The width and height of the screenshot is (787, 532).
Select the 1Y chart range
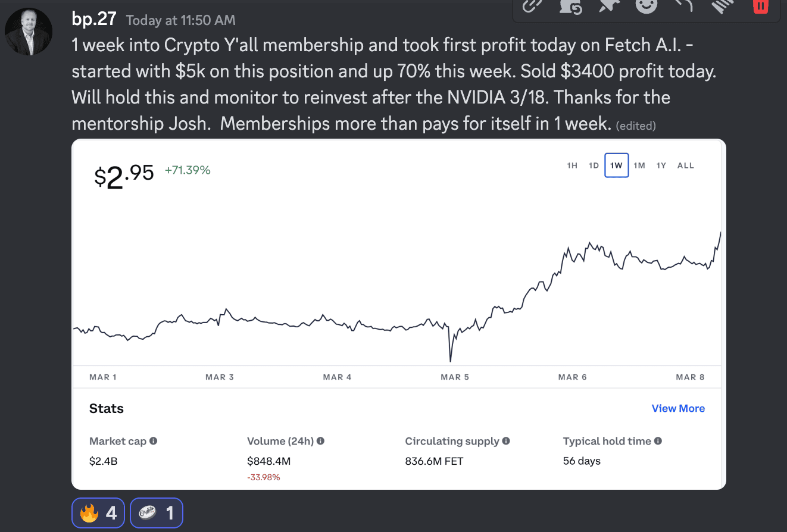[661, 165]
